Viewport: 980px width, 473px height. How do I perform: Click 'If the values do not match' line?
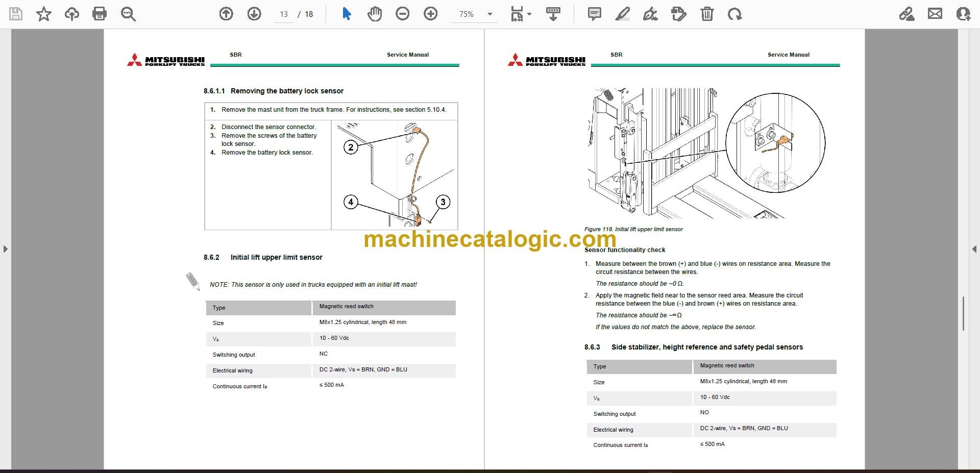coord(676,327)
